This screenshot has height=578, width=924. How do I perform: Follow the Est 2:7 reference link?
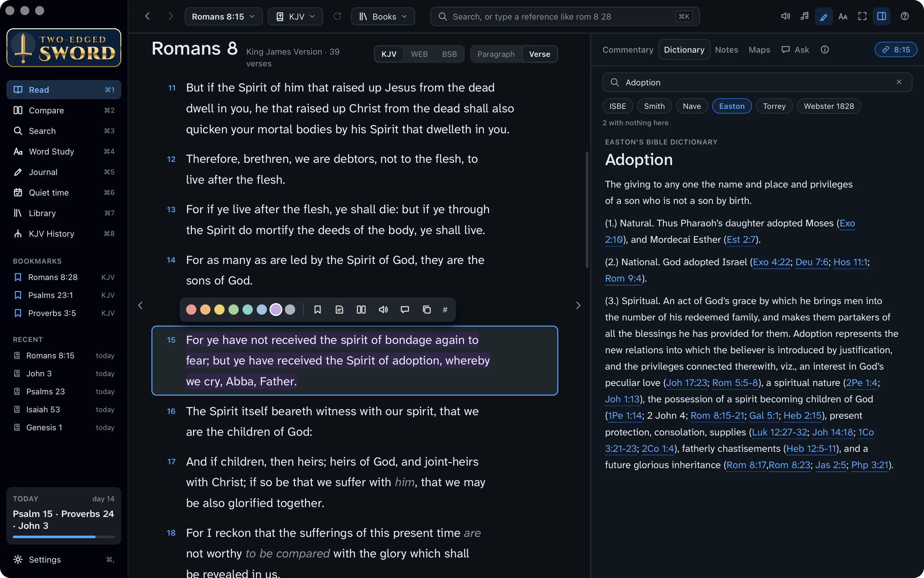point(741,240)
